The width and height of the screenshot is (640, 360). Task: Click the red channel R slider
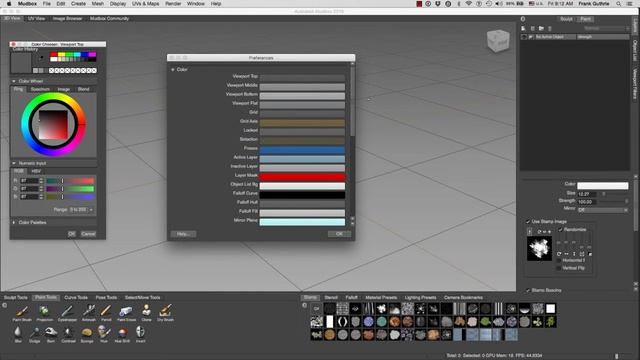tap(70, 181)
